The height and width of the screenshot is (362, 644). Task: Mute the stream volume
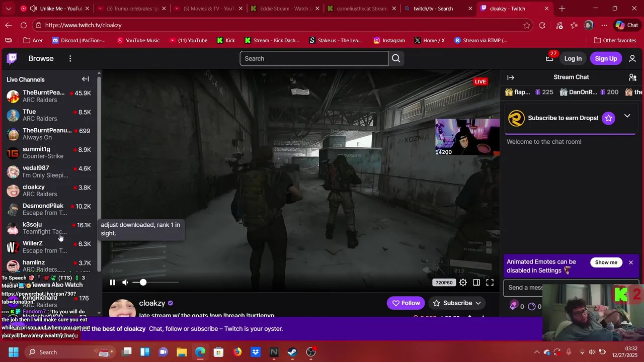pyautogui.click(x=125, y=283)
